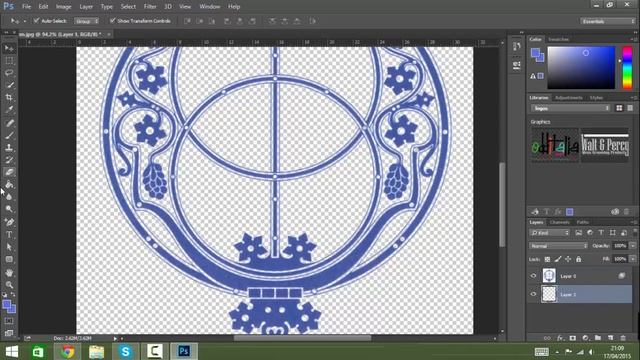640x360 pixels.
Task: Open File Explorer from the taskbar
Action: [96, 351]
